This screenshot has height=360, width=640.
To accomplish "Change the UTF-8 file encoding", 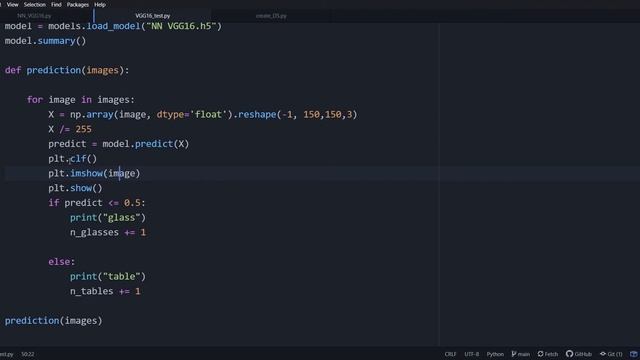I will 471,354.
